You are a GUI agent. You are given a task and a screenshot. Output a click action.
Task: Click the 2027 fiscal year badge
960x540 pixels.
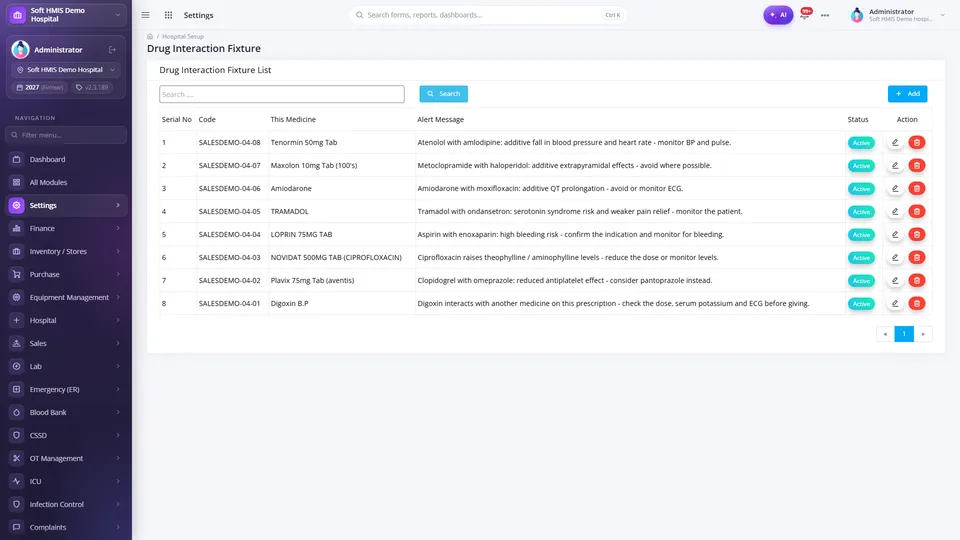40,88
